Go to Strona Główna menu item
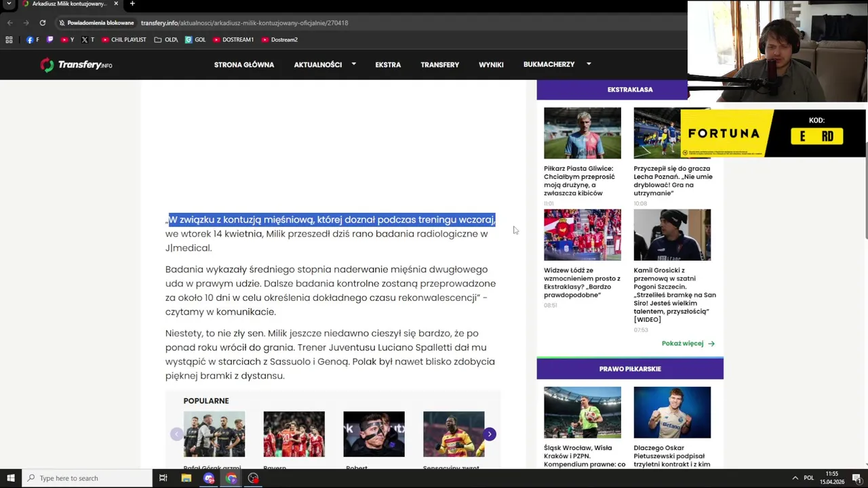 (x=244, y=64)
